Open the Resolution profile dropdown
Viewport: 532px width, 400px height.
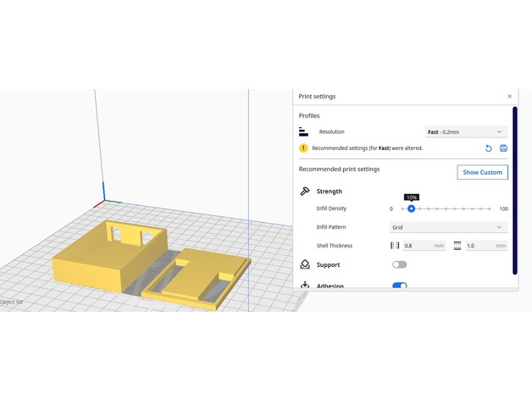click(x=465, y=132)
